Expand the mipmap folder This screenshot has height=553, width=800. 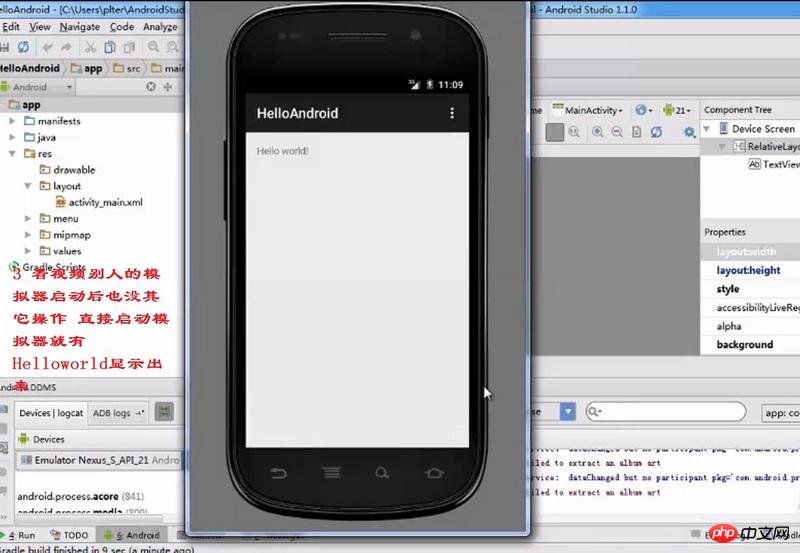coord(28,235)
